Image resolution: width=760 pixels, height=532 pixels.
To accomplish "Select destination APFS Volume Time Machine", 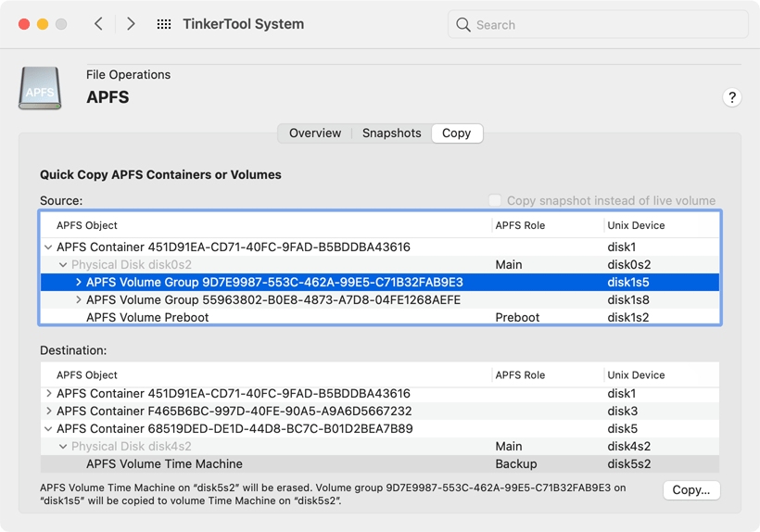I will (379, 463).
